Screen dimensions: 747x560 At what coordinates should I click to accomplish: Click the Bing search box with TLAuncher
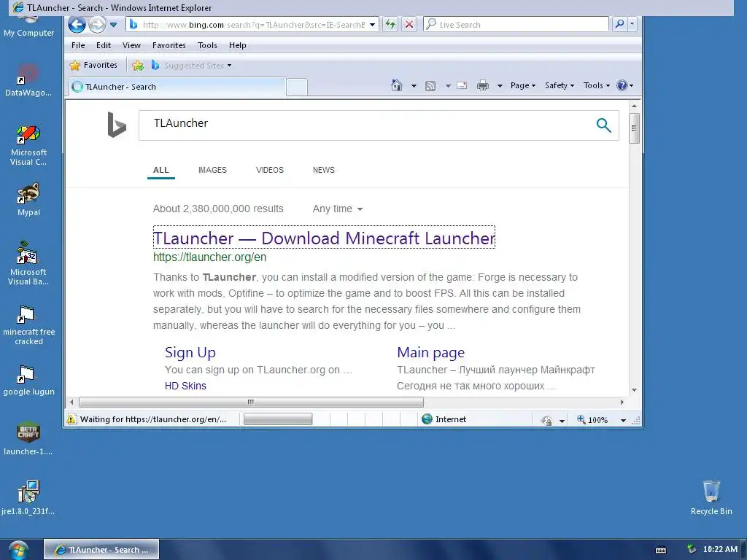point(367,125)
